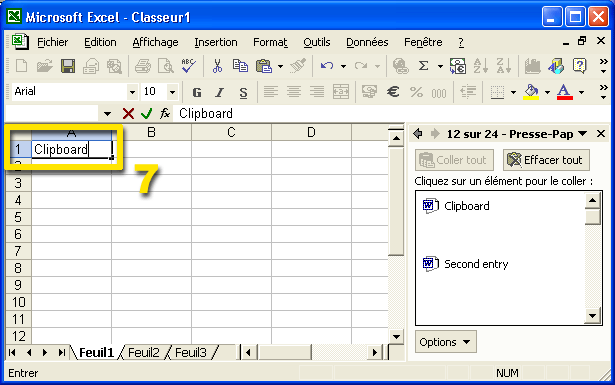Click the Effacer tout button

click(x=546, y=160)
